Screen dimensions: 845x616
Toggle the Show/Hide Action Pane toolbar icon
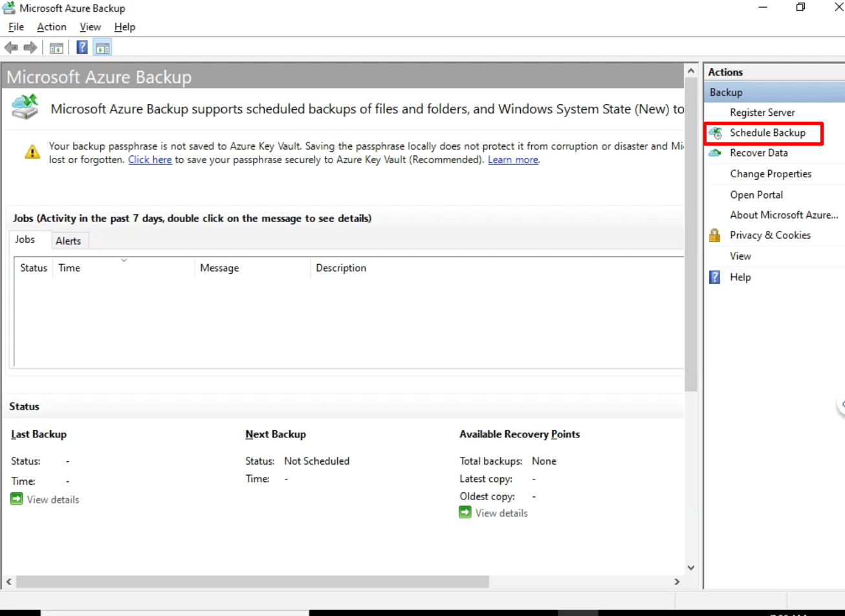pos(102,47)
